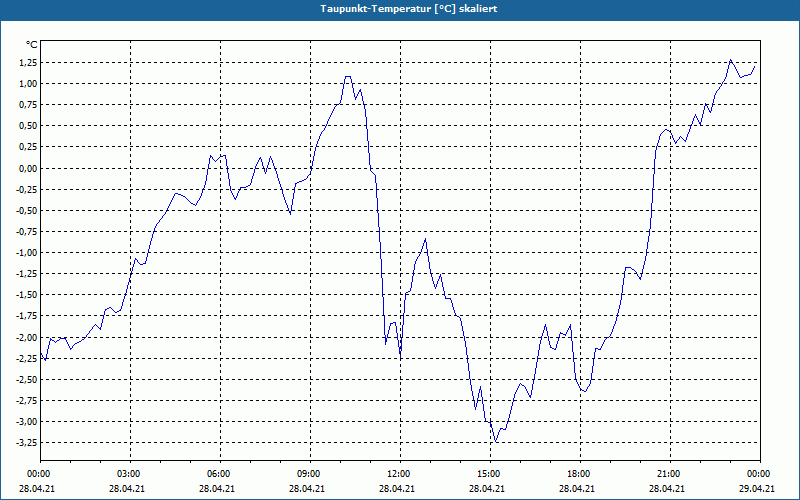Click the positive '0,50' y-axis value

tap(28, 126)
